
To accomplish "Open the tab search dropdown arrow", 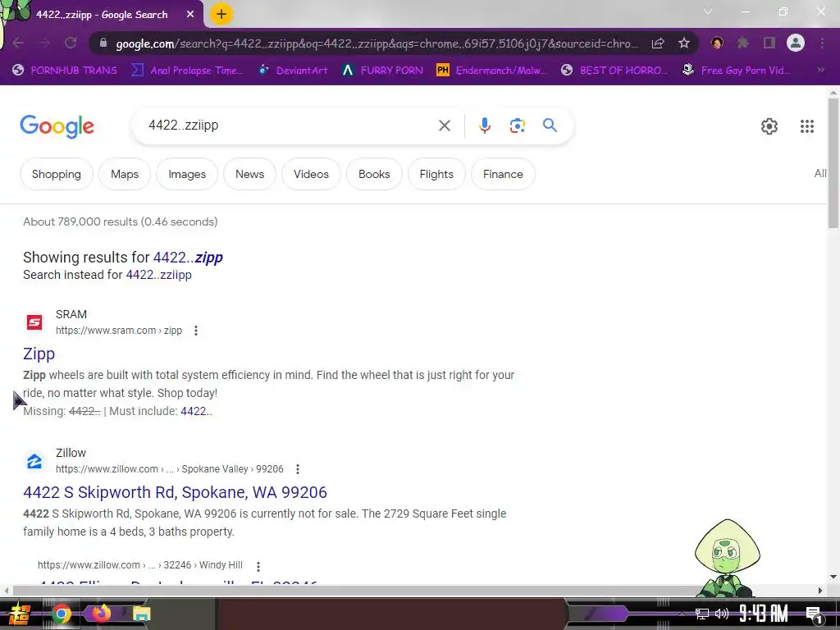I will 708,11.
